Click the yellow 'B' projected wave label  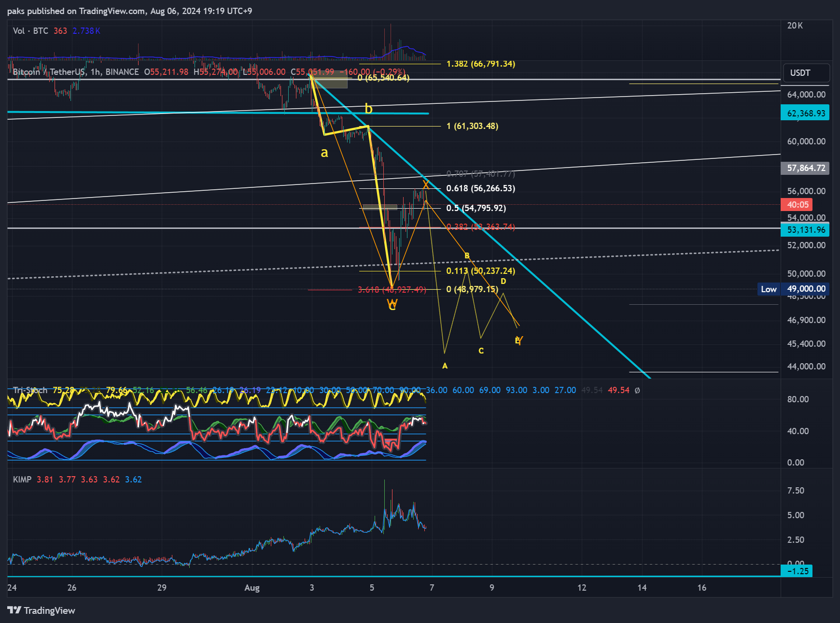(467, 256)
